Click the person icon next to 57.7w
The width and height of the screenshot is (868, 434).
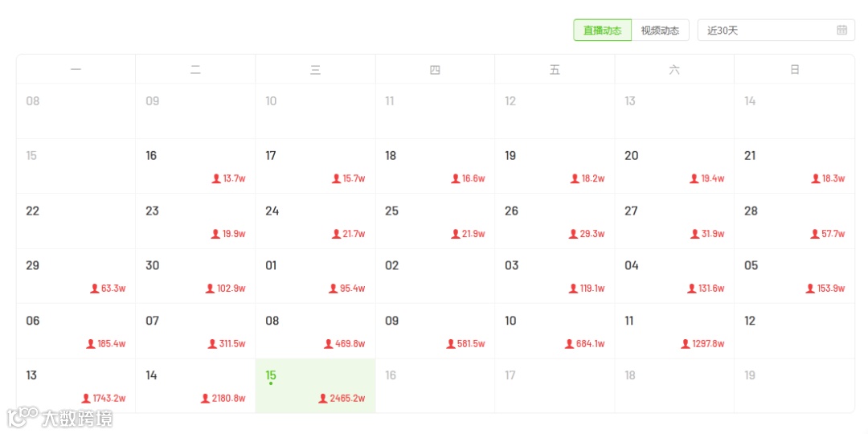click(x=815, y=234)
